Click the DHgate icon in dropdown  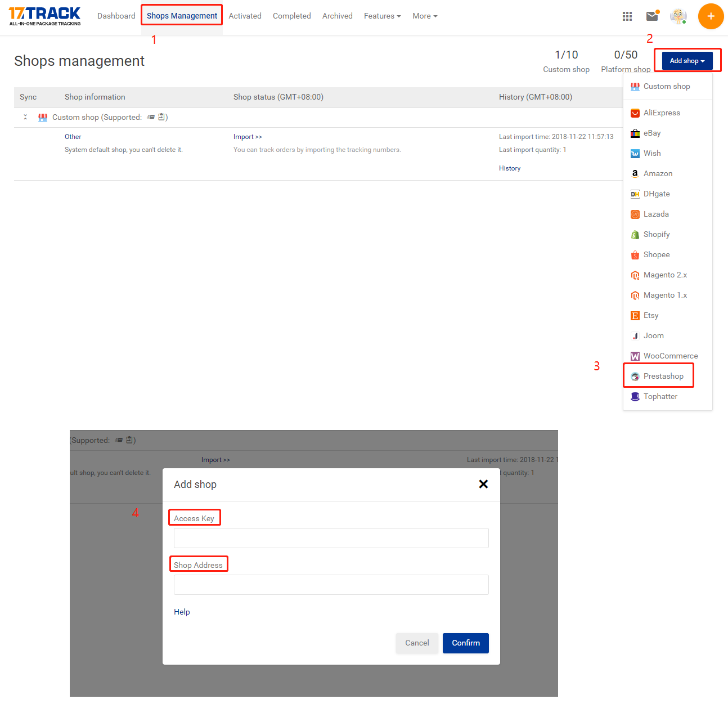tap(635, 194)
